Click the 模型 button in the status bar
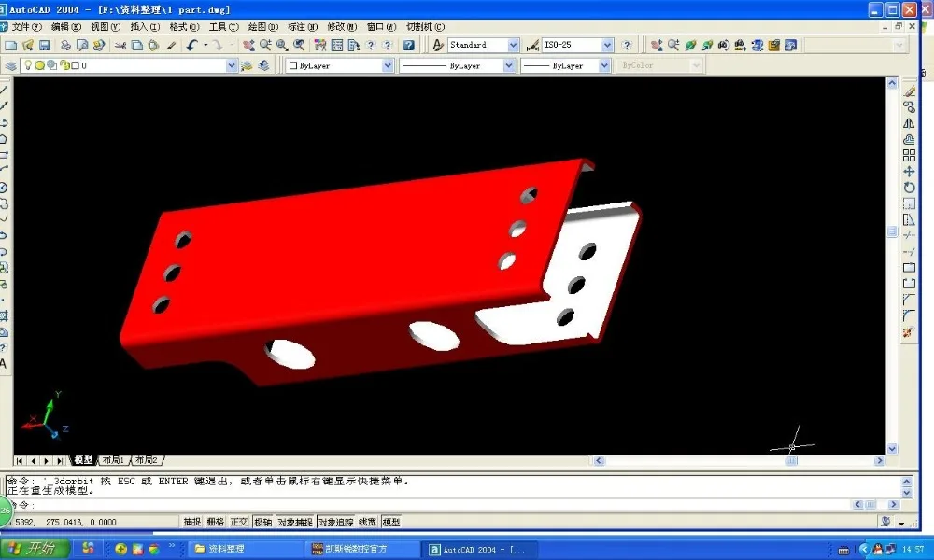The image size is (934, 560). (390, 521)
